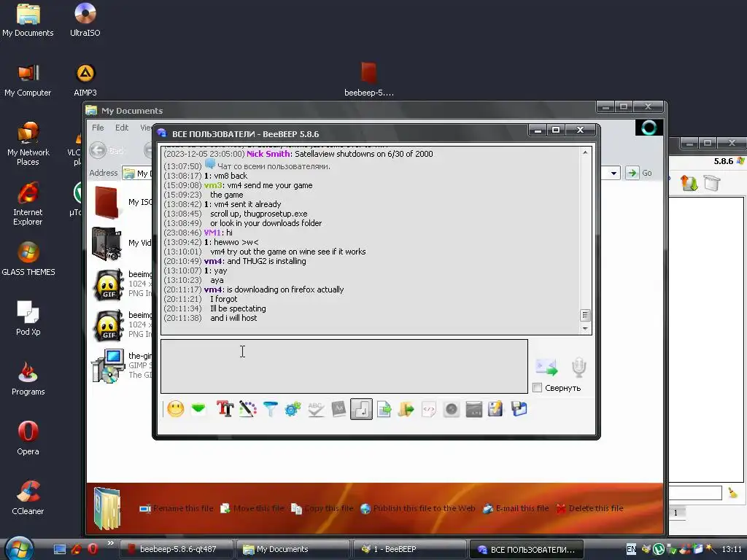Toggle the ABC spell checking icon
747x560 pixels.
point(315,409)
